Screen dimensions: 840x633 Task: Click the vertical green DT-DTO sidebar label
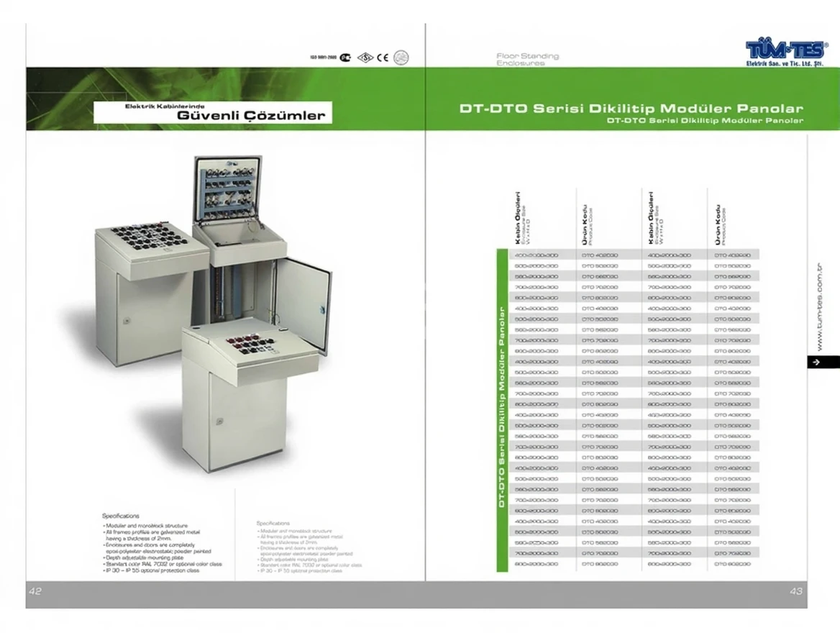click(x=502, y=410)
